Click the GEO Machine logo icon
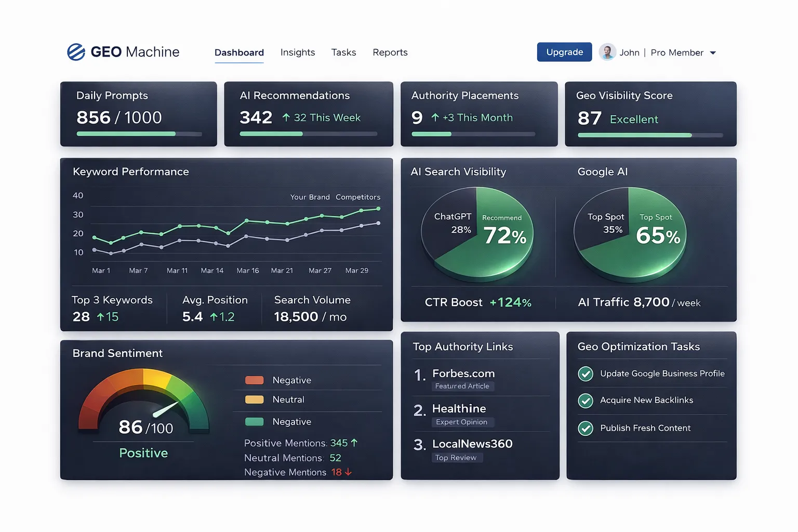798x532 pixels. [76, 51]
